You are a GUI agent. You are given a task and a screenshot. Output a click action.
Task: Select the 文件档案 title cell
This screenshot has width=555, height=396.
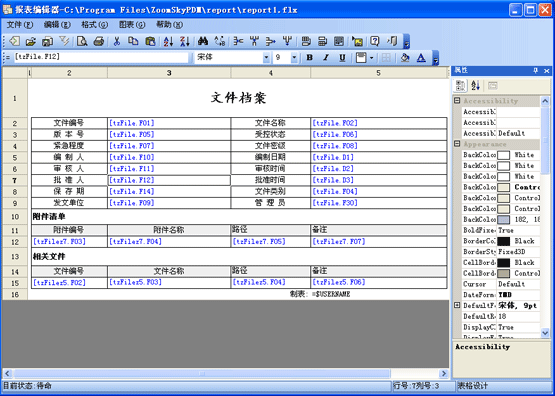[239, 98]
